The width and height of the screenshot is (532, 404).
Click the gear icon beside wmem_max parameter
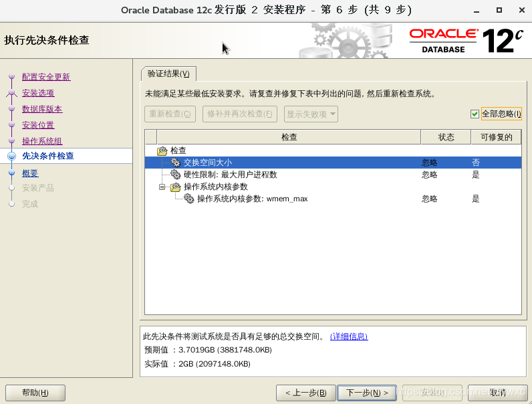point(188,198)
